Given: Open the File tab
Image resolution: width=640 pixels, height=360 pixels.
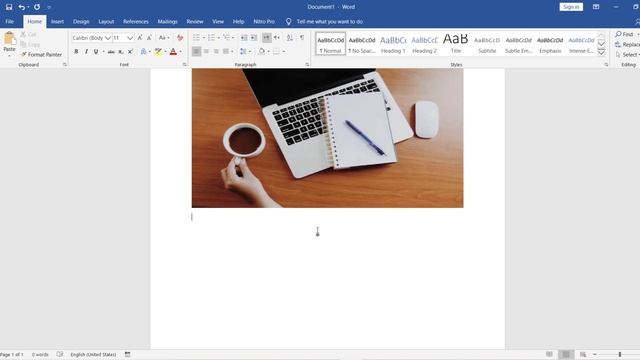Looking at the screenshot, I should [x=10, y=21].
